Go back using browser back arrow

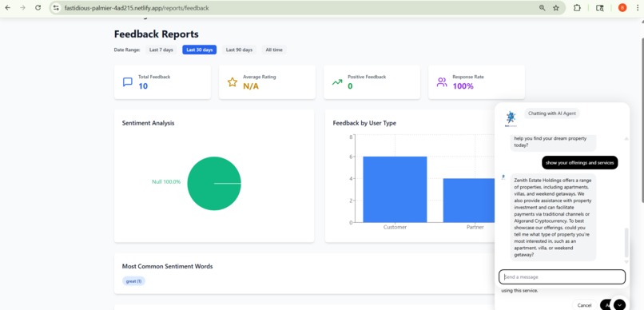click(x=7, y=8)
